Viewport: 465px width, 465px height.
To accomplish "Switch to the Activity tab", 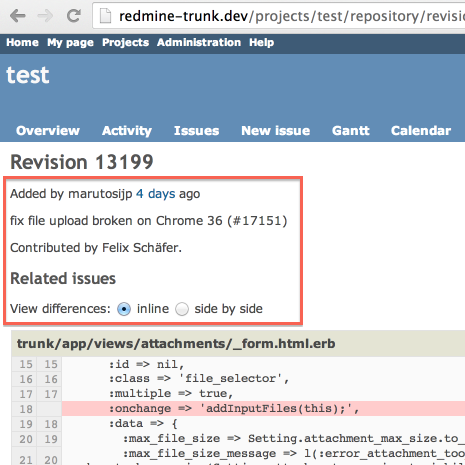I will coord(127,130).
